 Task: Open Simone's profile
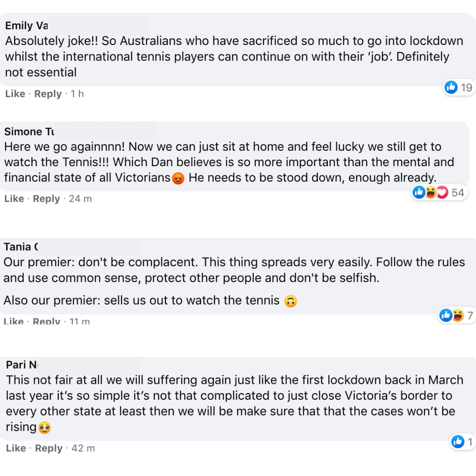28,131
